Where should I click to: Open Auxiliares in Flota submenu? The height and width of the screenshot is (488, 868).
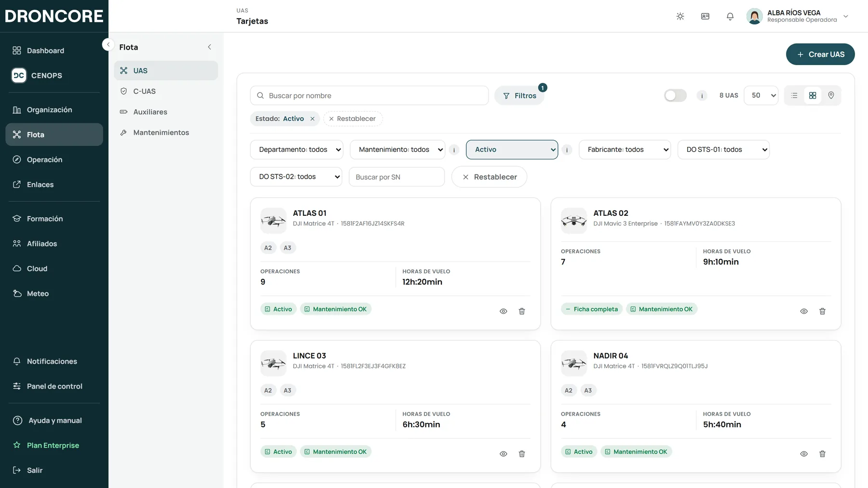pyautogui.click(x=166, y=112)
